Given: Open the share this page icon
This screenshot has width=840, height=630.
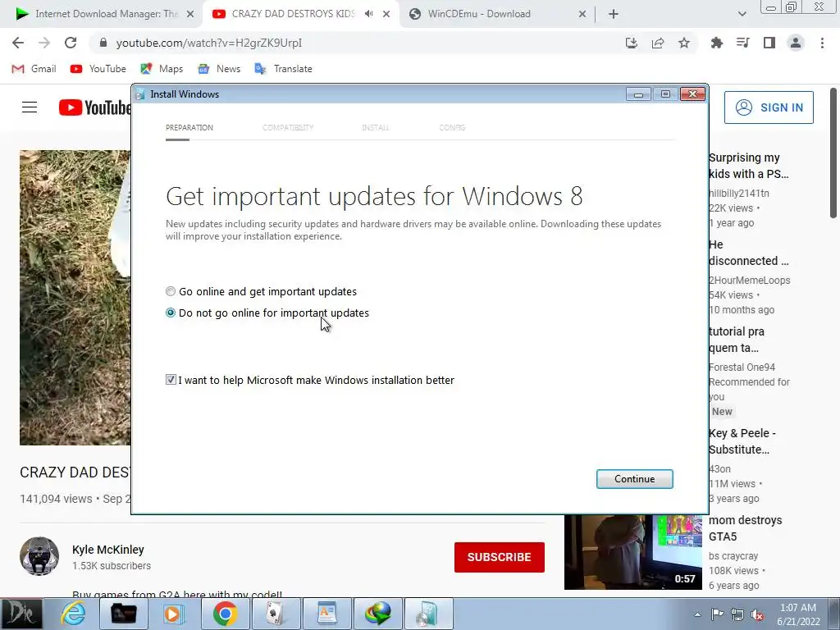Looking at the screenshot, I should pyautogui.click(x=658, y=43).
